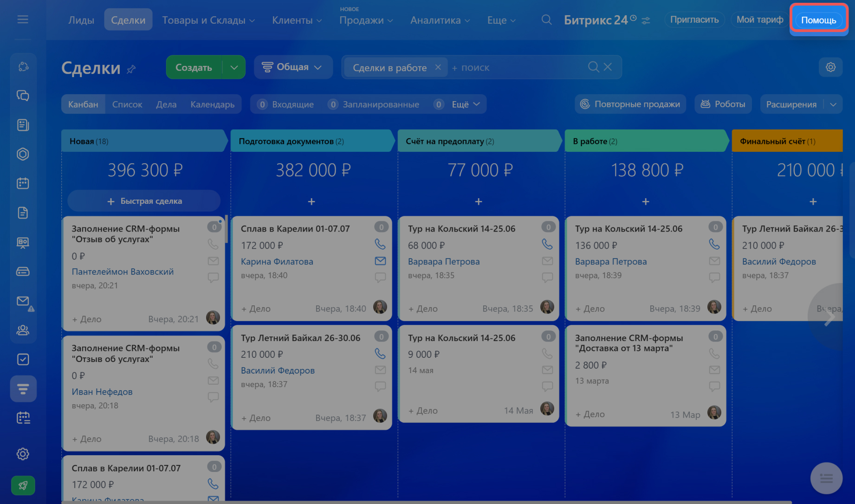Click the search magnifier in top navigation

coord(546,20)
